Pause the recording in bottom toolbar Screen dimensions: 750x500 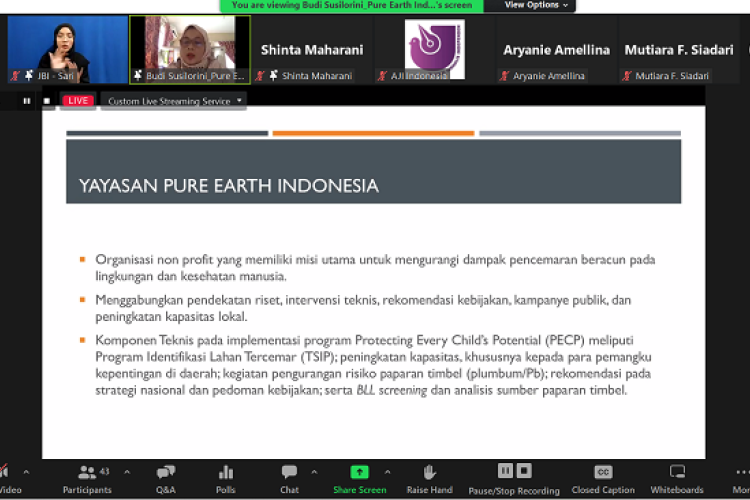tap(506, 471)
